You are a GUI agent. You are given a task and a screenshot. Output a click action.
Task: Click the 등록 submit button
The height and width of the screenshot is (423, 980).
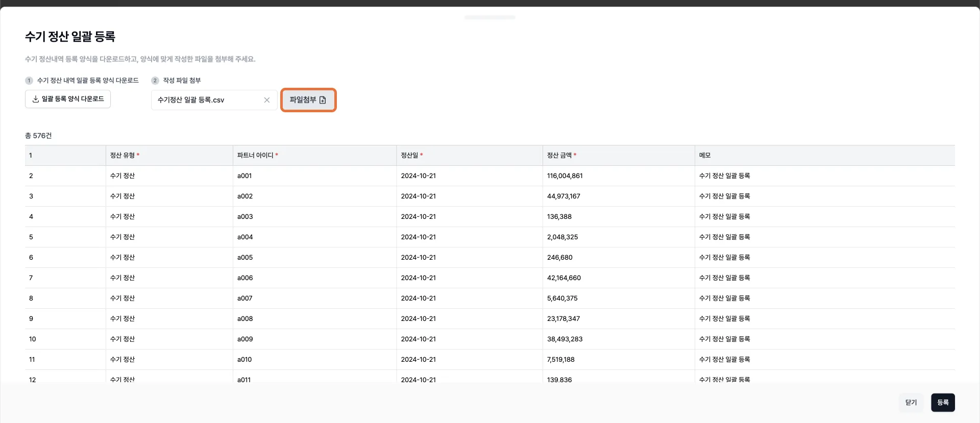(942, 403)
